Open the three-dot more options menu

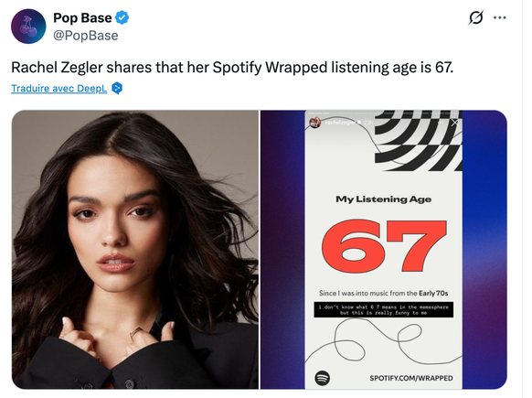point(500,17)
